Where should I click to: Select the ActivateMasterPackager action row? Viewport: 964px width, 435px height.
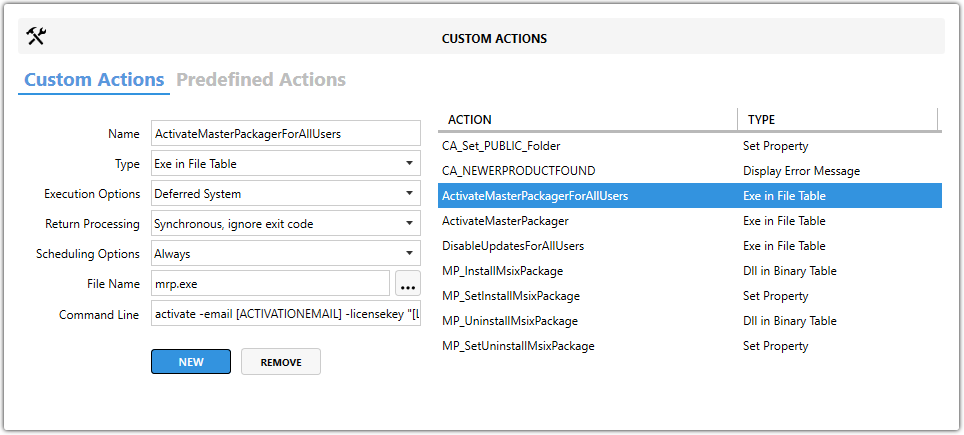(x=690, y=221)
